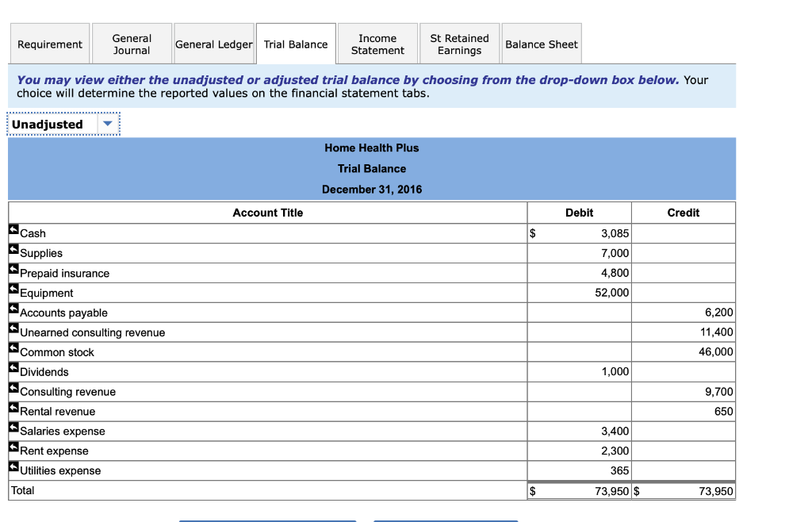812x522 pixels.
Task: Switch to the St Retained Earnings tab
Action: pyautogui.click(x=460, y=44)
